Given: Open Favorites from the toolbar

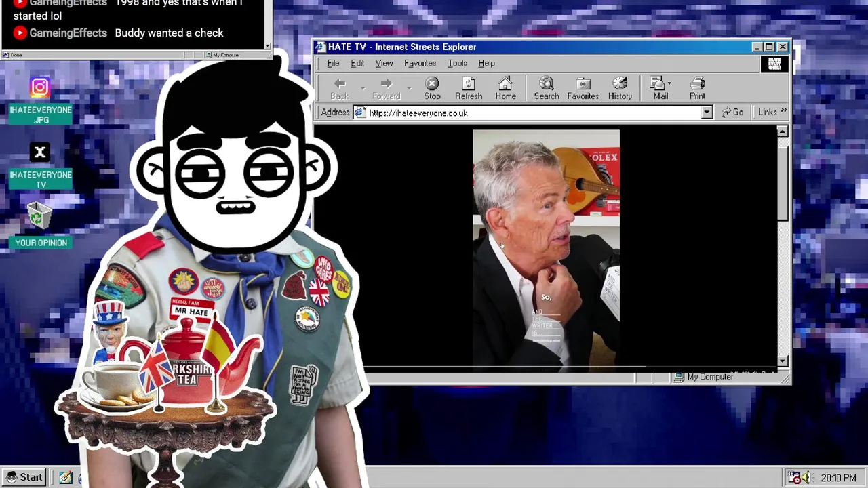Looking at the screenshot, I should coord(583,89).
